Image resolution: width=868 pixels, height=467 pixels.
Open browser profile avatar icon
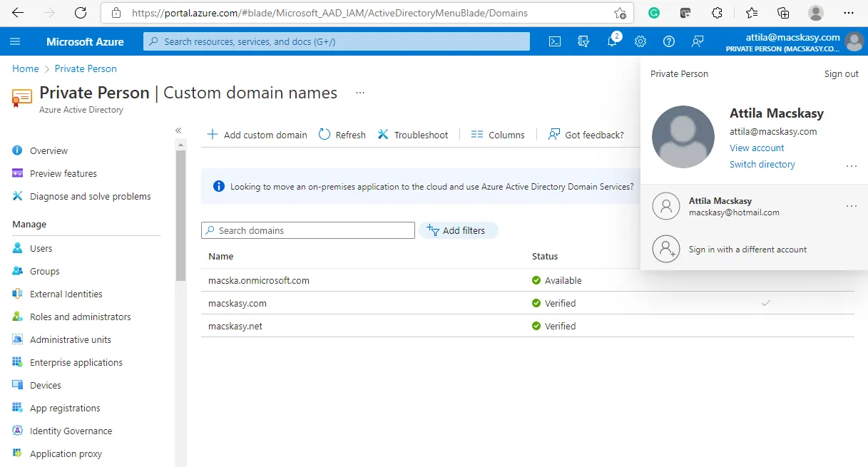(816, 13)
